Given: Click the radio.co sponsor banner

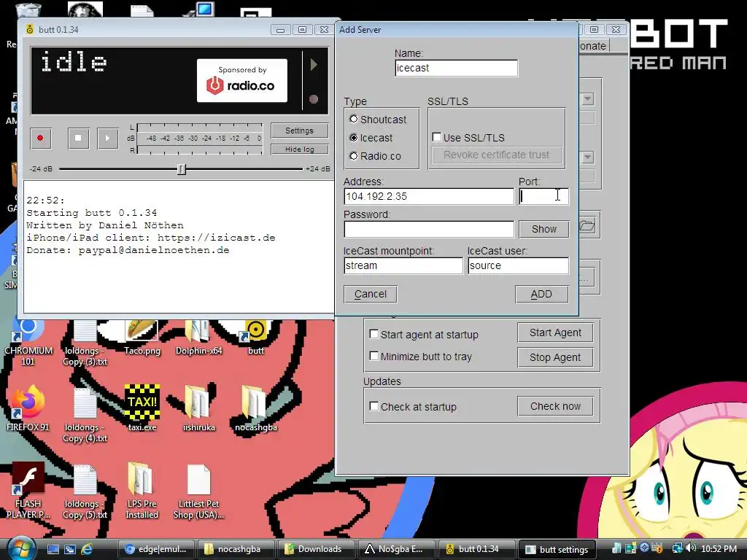Looking at the screenshot, I should [x=242, y=80].
